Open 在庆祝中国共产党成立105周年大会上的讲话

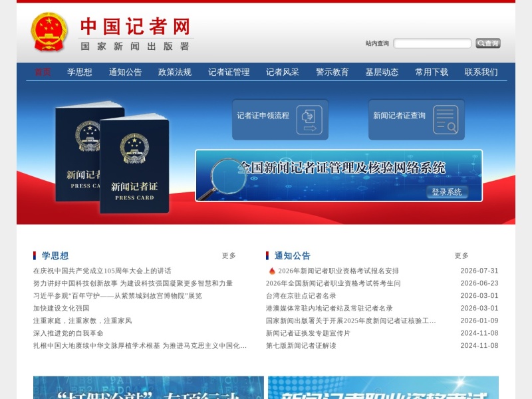[102, 271]
